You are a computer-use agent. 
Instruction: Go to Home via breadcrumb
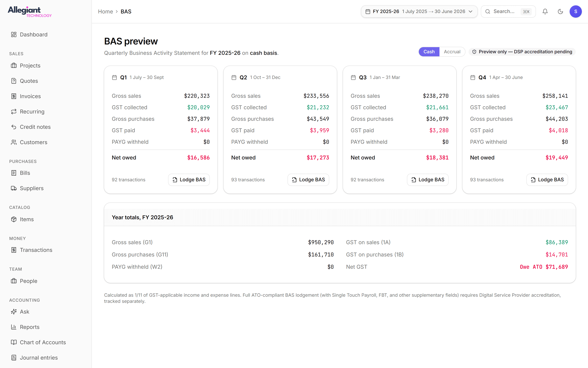[x=105, y=11]
